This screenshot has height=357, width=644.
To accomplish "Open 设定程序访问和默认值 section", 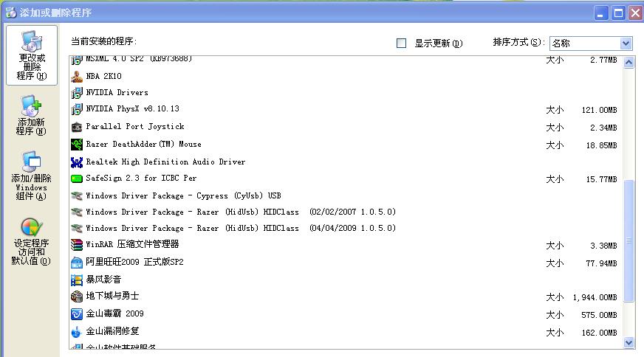I will 31,242.
